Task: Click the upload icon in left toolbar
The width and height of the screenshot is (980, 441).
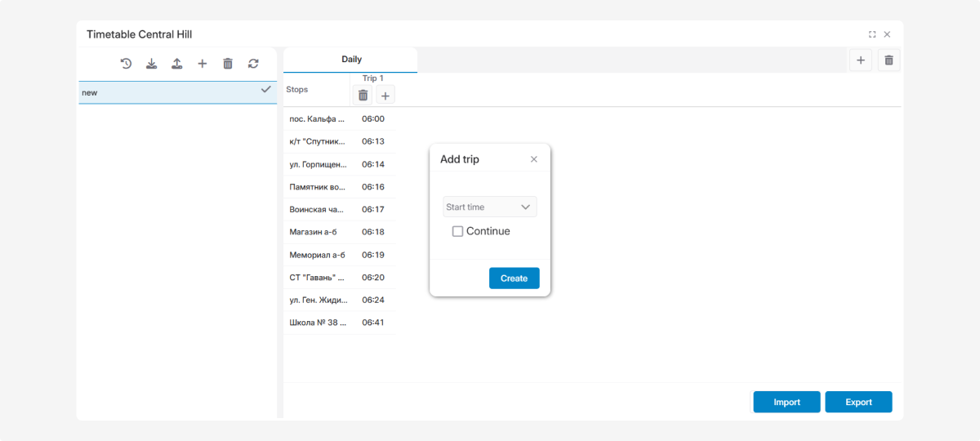Action: click(x=176, y=64)
